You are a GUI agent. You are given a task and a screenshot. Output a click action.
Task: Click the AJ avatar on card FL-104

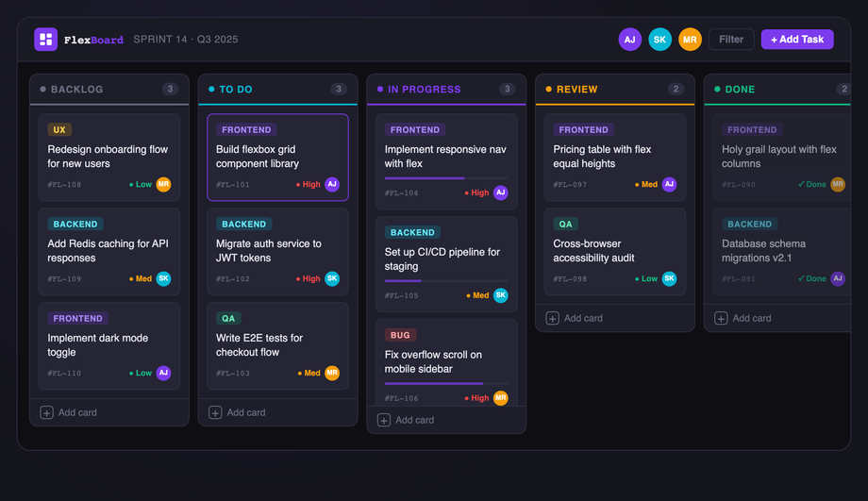click(500, 192)
